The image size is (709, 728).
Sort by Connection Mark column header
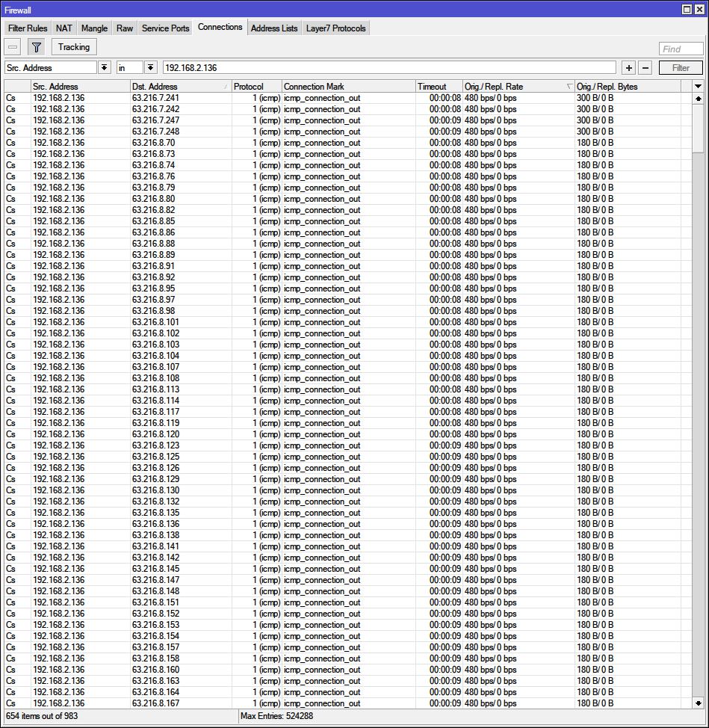[x=348, y=87]
